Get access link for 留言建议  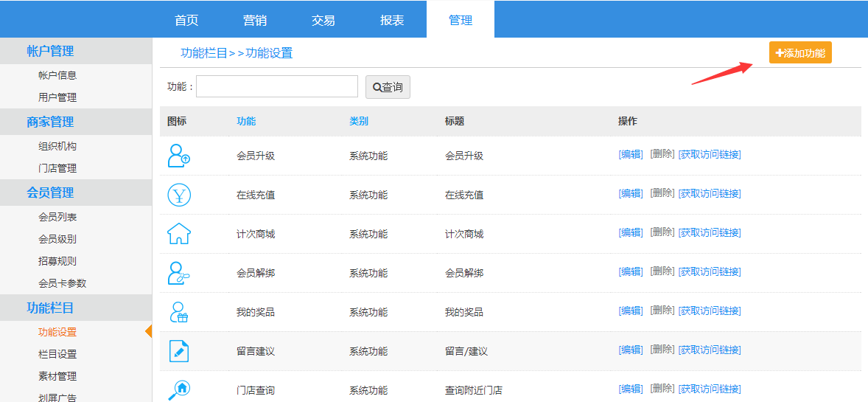point(710,350)
